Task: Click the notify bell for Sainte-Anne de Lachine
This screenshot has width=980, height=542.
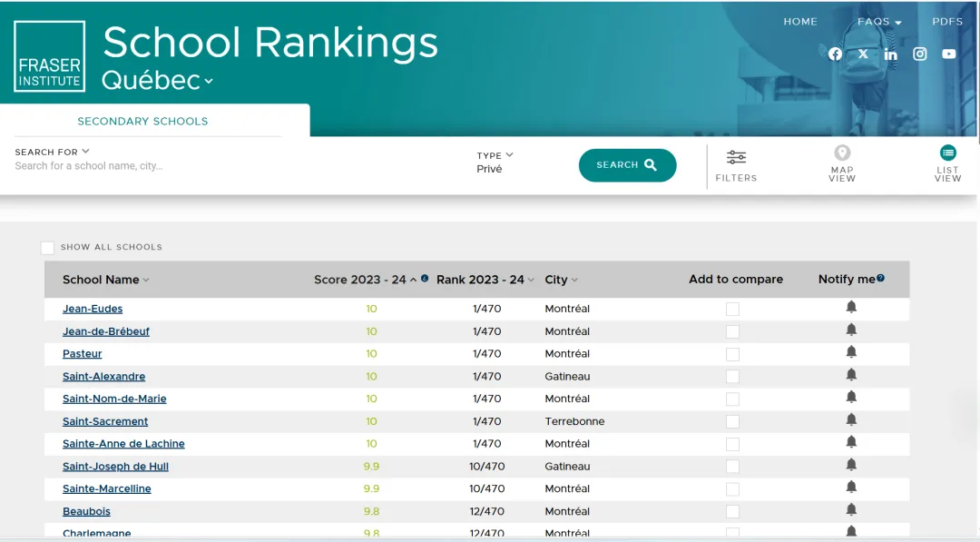Action: [x=851, y=442]
